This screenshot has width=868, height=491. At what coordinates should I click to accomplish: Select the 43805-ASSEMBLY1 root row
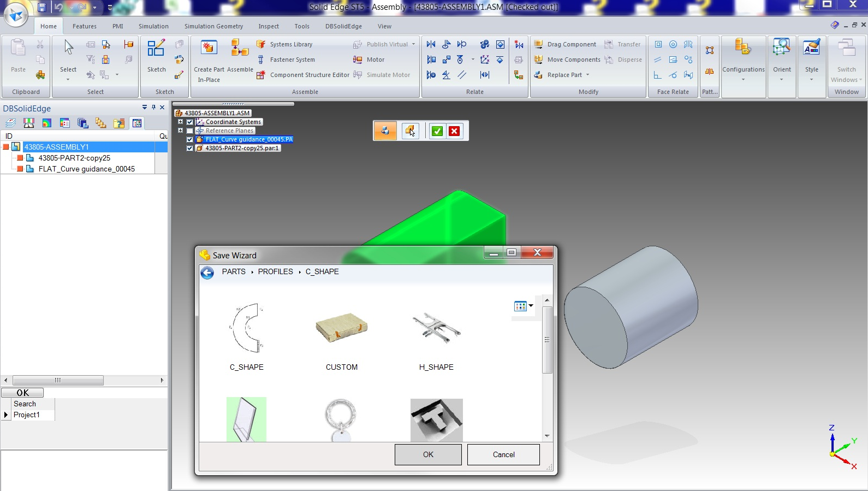click(x=85, y=147)
